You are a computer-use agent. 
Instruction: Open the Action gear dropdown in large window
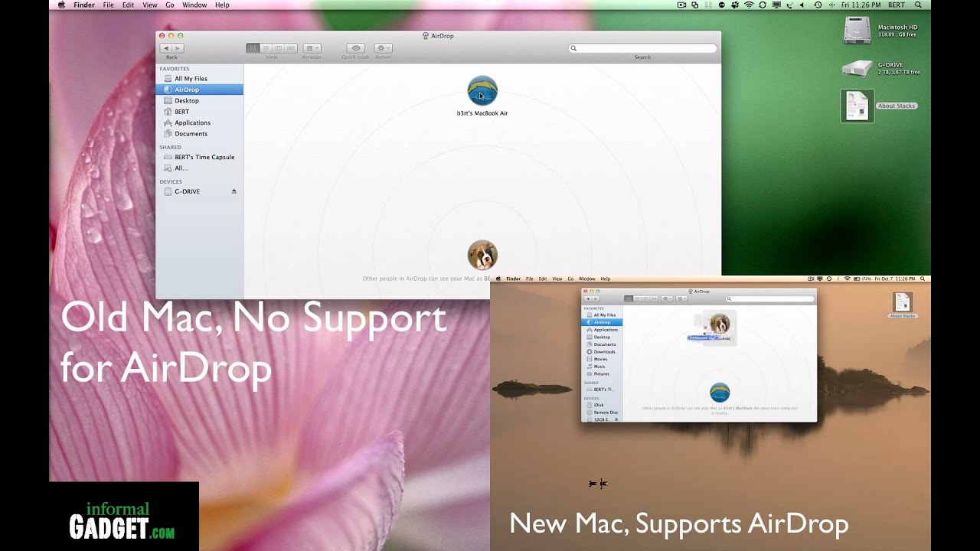tap(384, 48)
